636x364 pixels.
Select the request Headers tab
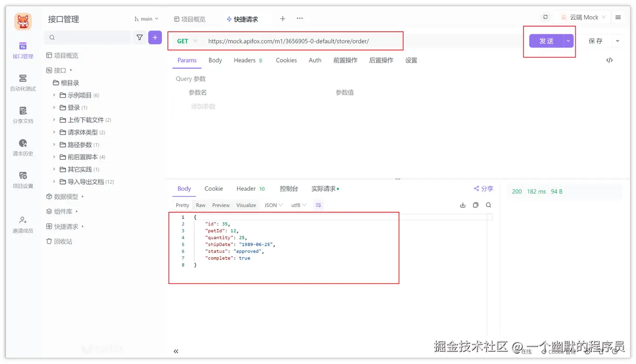coord(248,60)
